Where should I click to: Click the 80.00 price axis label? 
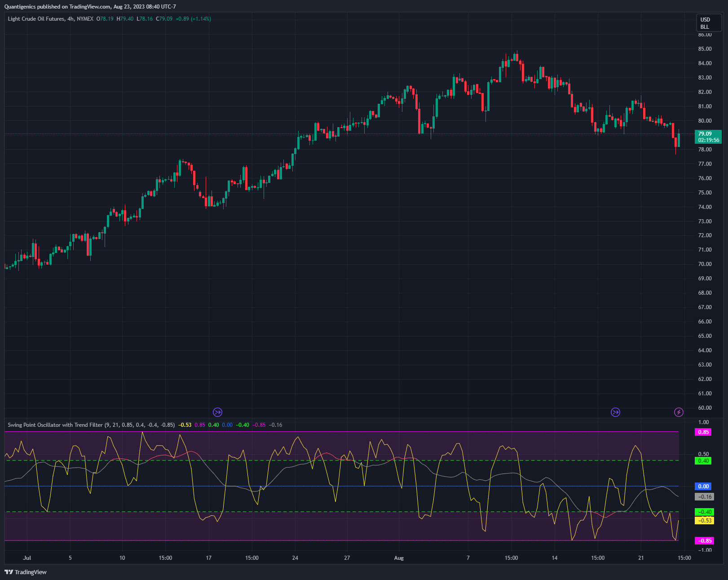pos(705,121)
